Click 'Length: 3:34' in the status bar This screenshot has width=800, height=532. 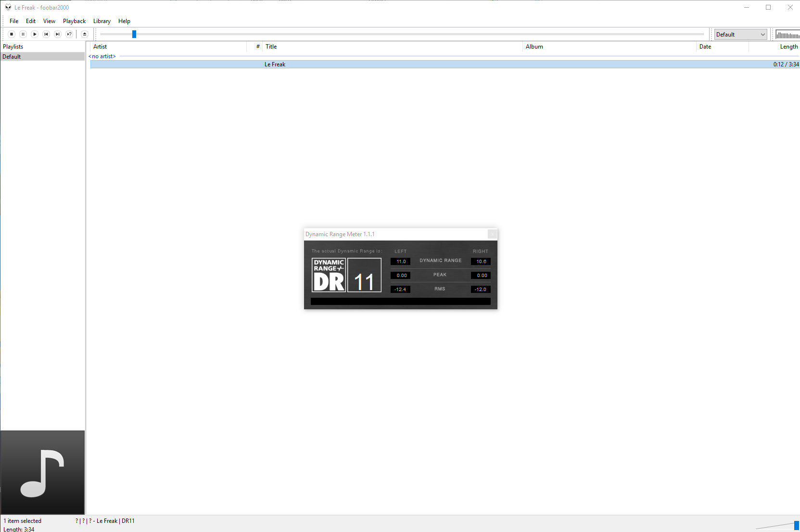pos(19,529)
